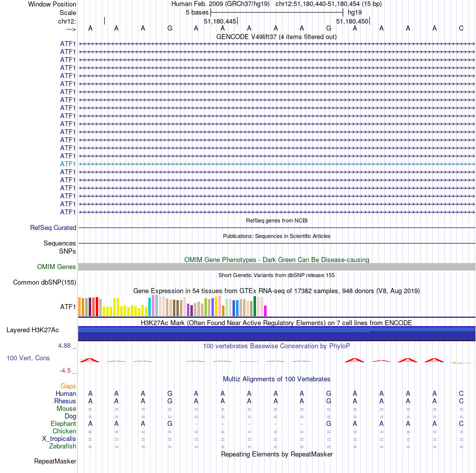The height and width of the screenshot is (473, 476).
Task: Click the turquoise bar in GTEx chart
Action: tap(149, 307)
